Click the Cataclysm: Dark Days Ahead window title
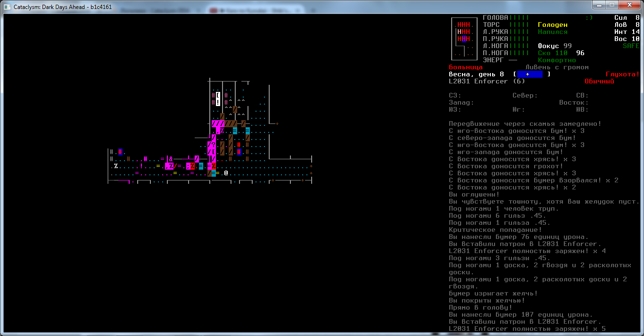Image resolution: width=644 pixels, height=336 pixels. [63, 7]
